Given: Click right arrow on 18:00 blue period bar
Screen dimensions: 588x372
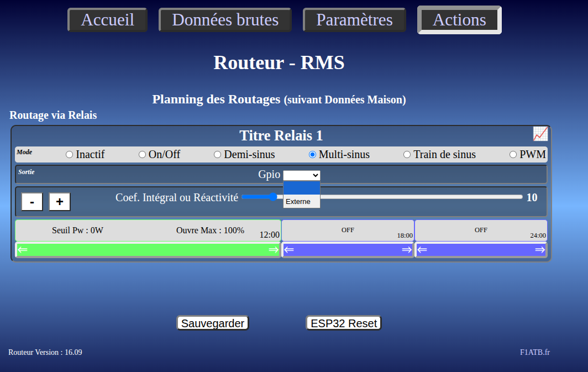Looking at the screenshot, I should click(407, 250).
